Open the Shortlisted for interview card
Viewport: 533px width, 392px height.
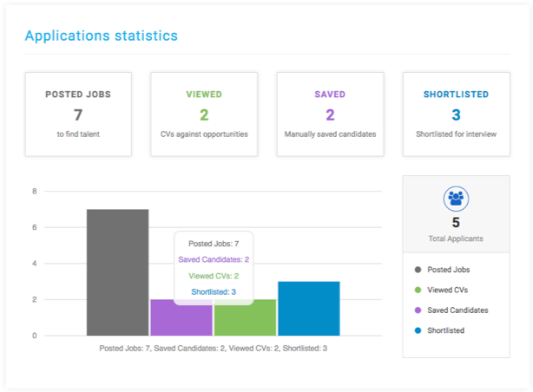pyautogui.click(x=456, y=114)
